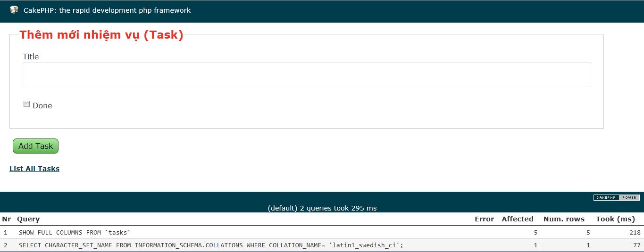Viewport: 644px width, 252px height.
Task: Select the SELECT CHARACTER_SET_NAME query text
Action: (211, 245)
